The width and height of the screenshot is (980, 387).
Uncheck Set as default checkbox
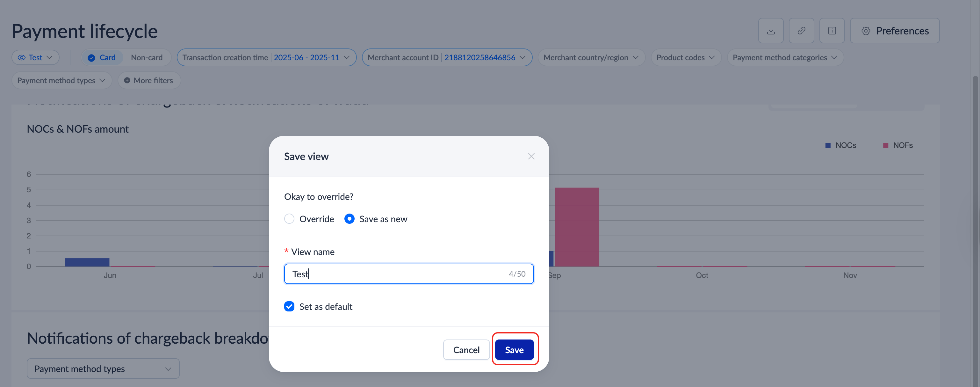[289, 306]
